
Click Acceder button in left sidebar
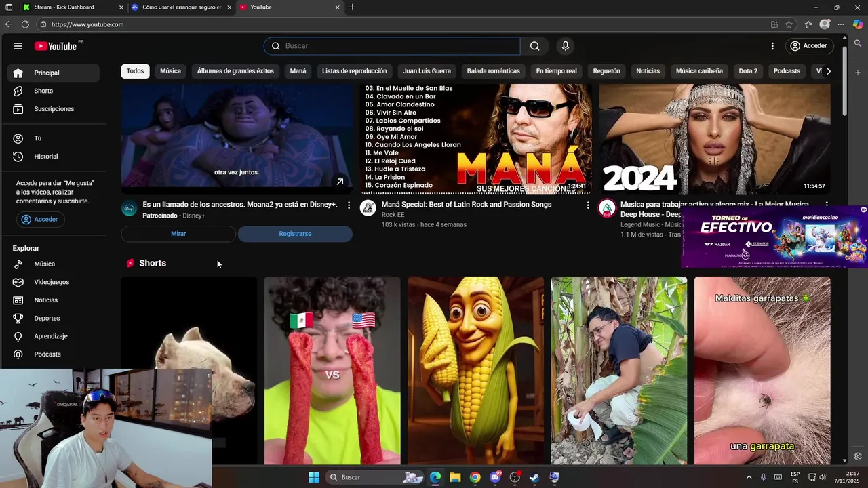(x=40, y=220)
